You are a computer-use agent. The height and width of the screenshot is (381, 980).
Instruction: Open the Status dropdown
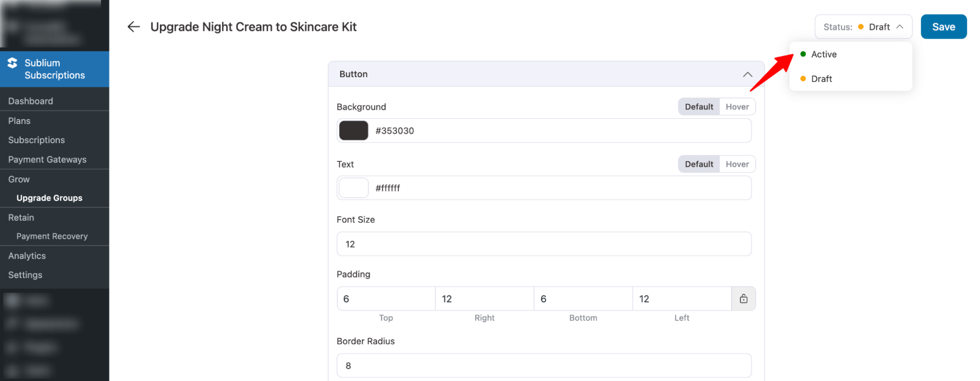point(863,27)
